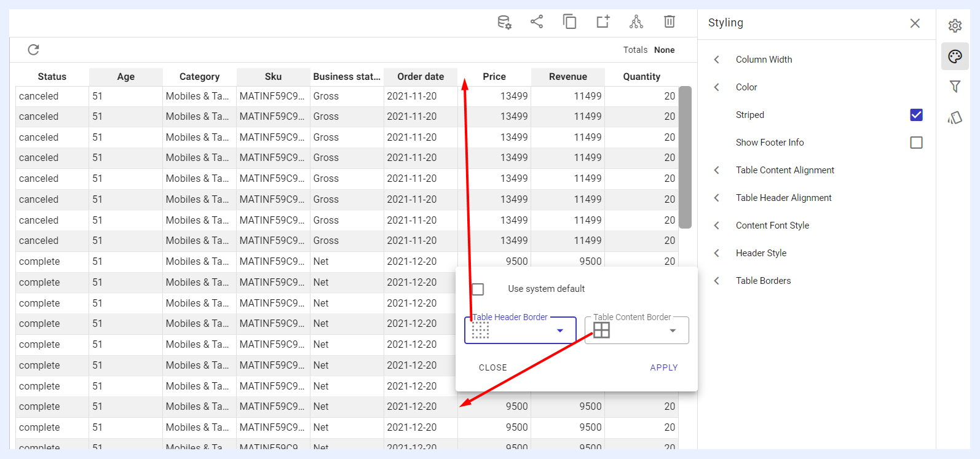The width and height of the screenshot is (980, 459).
Task: Close the Styling panel
Action: click(915, 23)
